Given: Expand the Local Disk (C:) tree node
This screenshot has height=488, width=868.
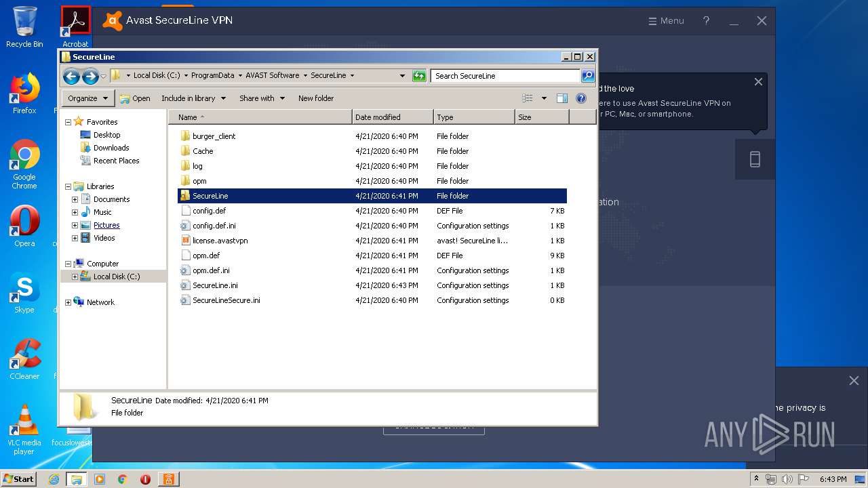Looking at the screenshot, I should pos(75,277).
